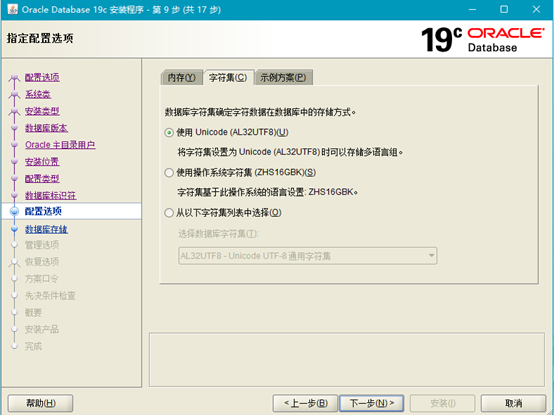Close the Oracle installer window
This screenshot has height=415, width=554.
click(536, 10)
